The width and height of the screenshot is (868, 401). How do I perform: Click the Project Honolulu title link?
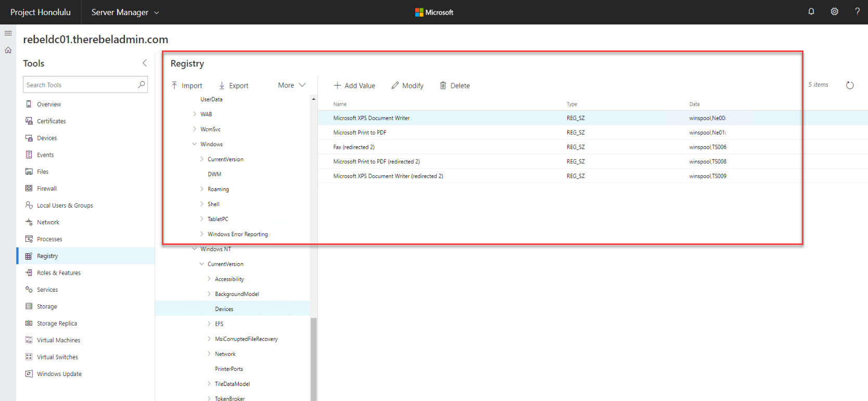[x=41, y=12]
